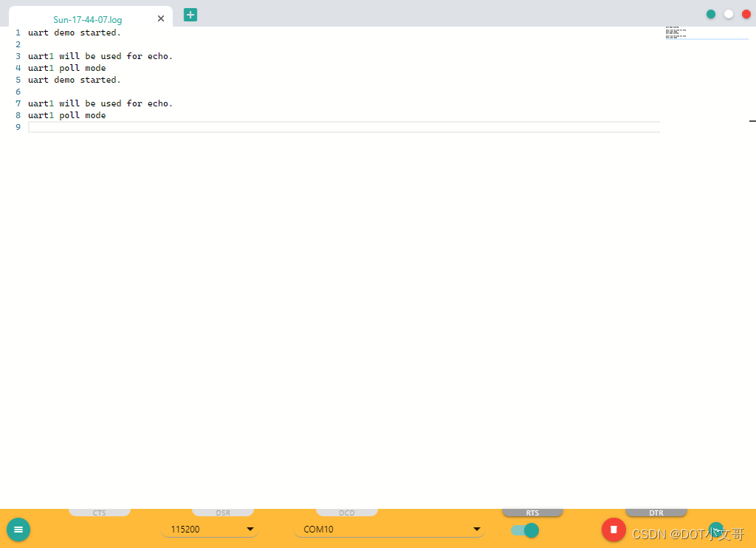Click "uart demo started." on line 5
Screen dimensions: 756x548
click(x=75, y=80)
